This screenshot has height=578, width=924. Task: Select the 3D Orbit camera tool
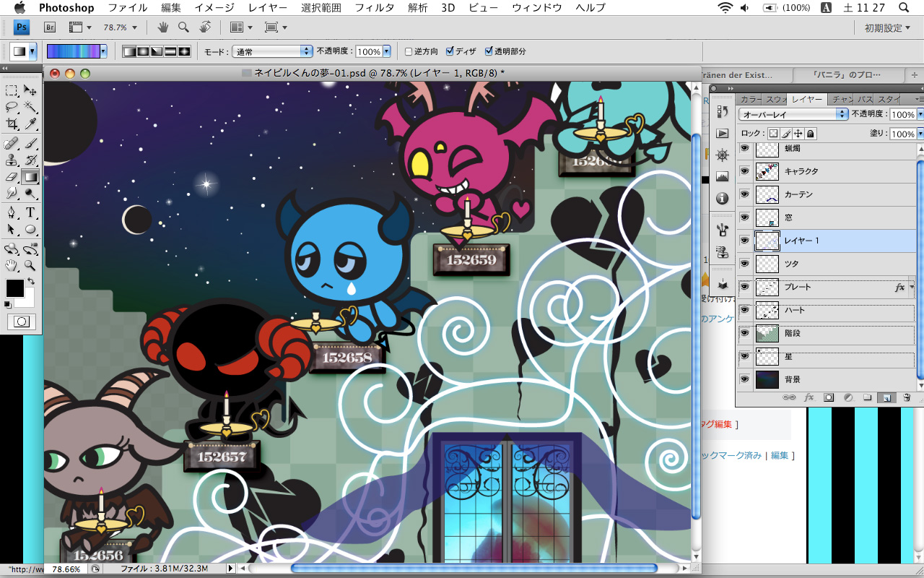pyautogui.click(x=30, y=249)
